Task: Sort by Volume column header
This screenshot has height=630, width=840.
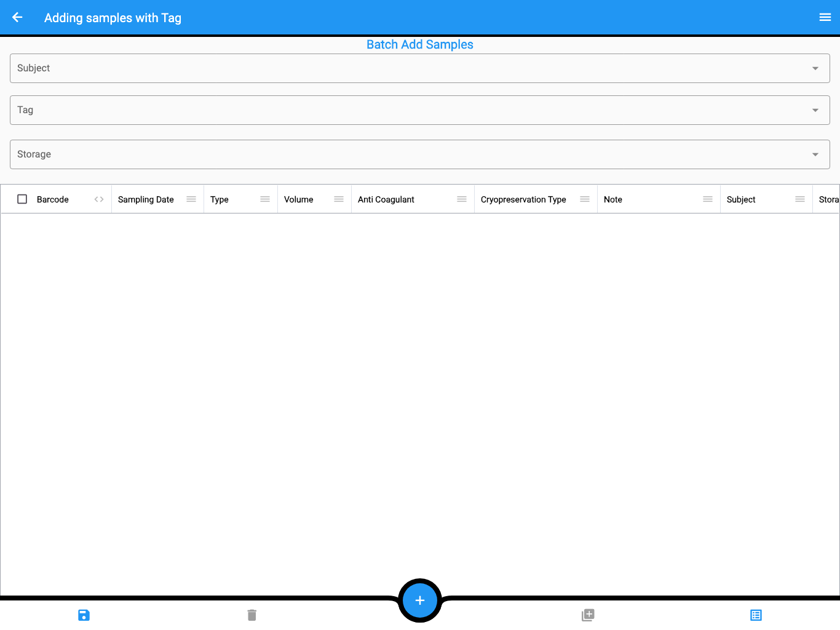Action: [299, 199]
